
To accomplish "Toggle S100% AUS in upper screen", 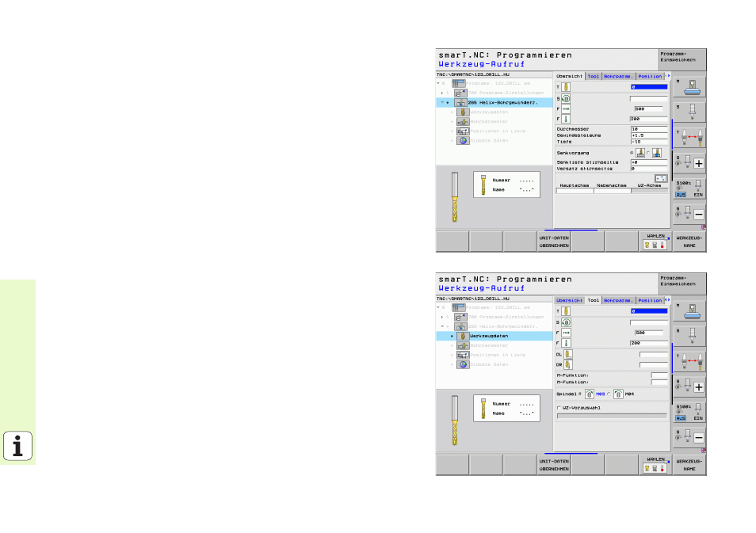I will 681,195.
